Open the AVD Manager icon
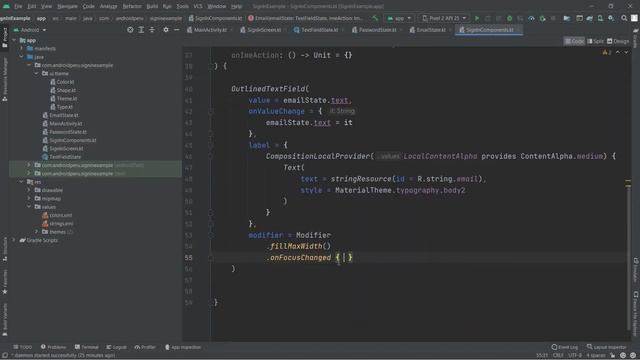Image resolution: width=640 pixels, height=360 pixels. coord(600,18)
